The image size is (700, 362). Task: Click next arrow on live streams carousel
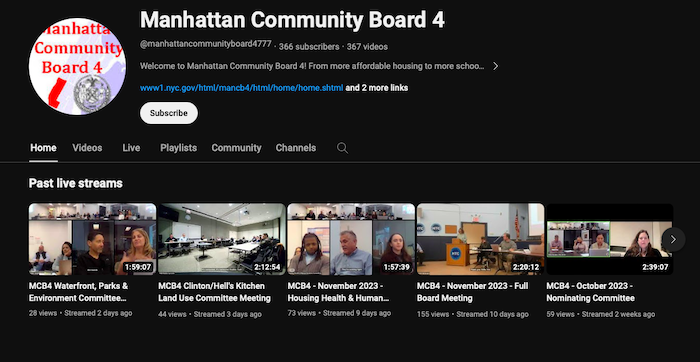pyautogui.click(x=673, y=239)
